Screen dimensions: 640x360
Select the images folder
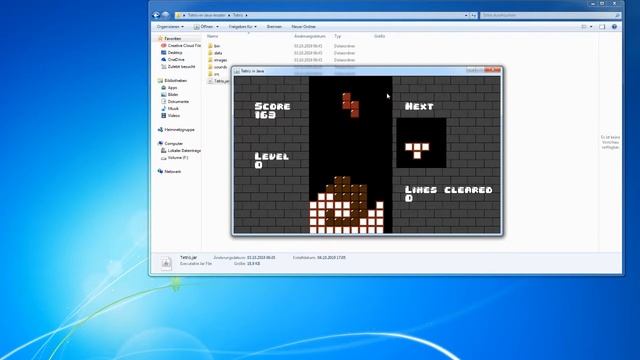(217, 60)
